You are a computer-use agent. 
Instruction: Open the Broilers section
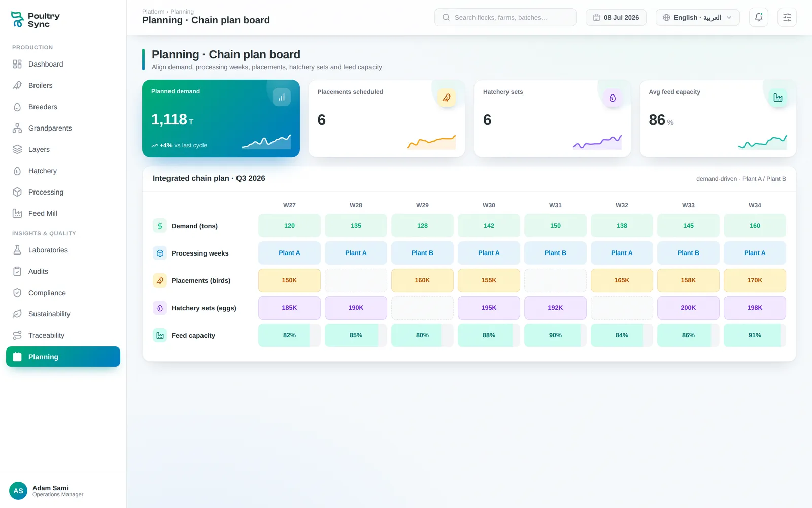point(63,85)
